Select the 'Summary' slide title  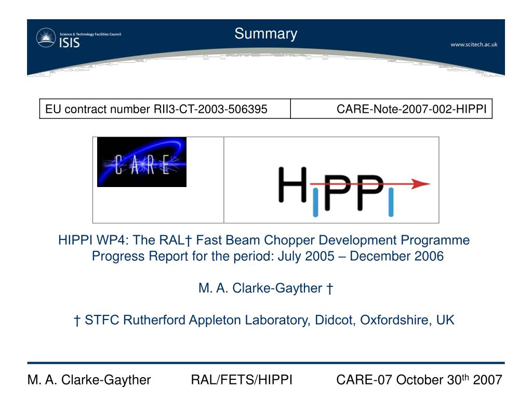pyautogui.click(x=266, y=34)
